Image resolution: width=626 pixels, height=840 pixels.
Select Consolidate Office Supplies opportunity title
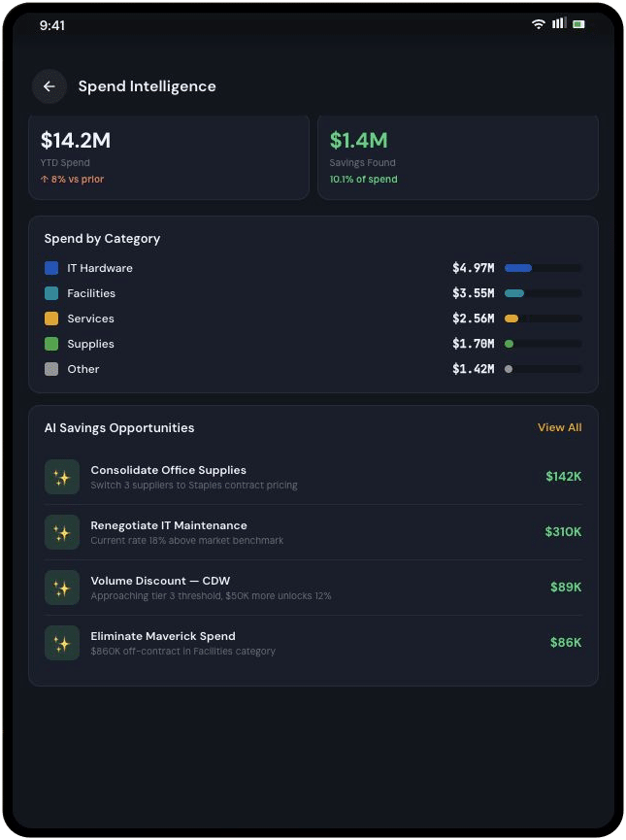coord(168,470)
